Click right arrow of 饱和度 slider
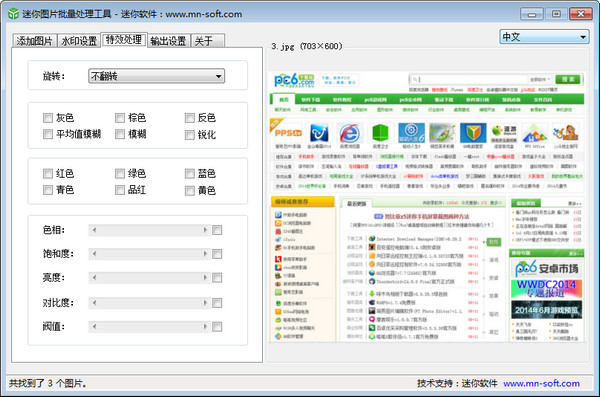The image size is (600, 397). click(x=205, y=254)
